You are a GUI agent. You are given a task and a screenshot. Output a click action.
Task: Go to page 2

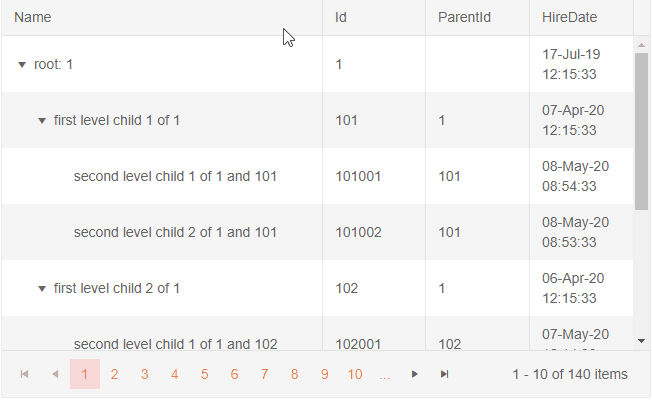pyautogui.click(x=115, y=374)
